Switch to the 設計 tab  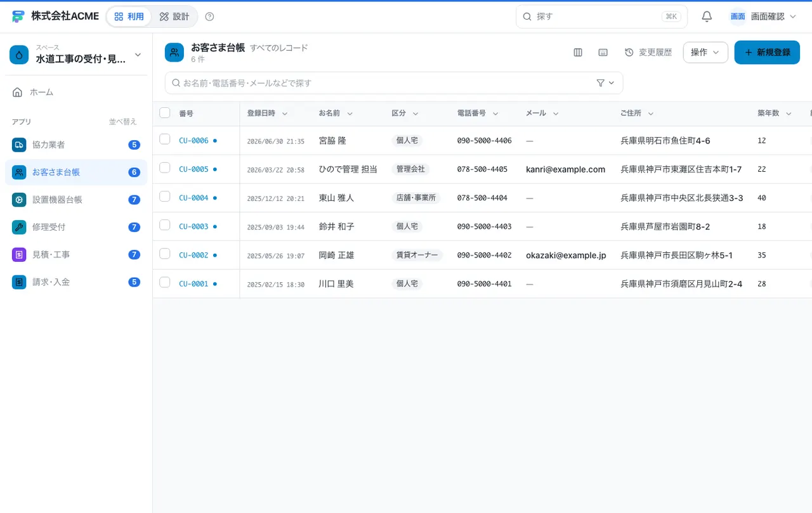[174, 16]
